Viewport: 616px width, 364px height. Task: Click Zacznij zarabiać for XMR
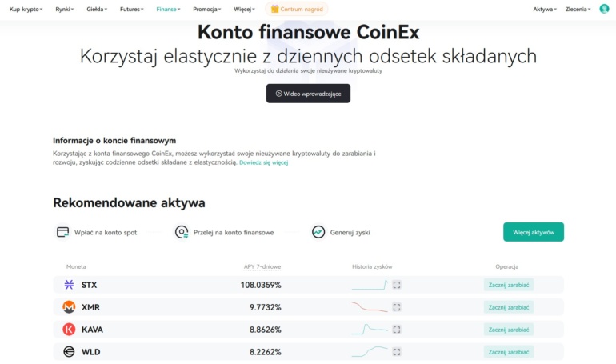[509, 307]
